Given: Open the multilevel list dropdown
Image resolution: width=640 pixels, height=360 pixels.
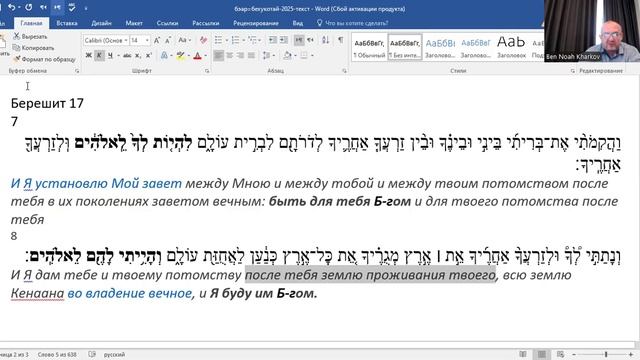Looking at the screenshot, I should [260, 40].
